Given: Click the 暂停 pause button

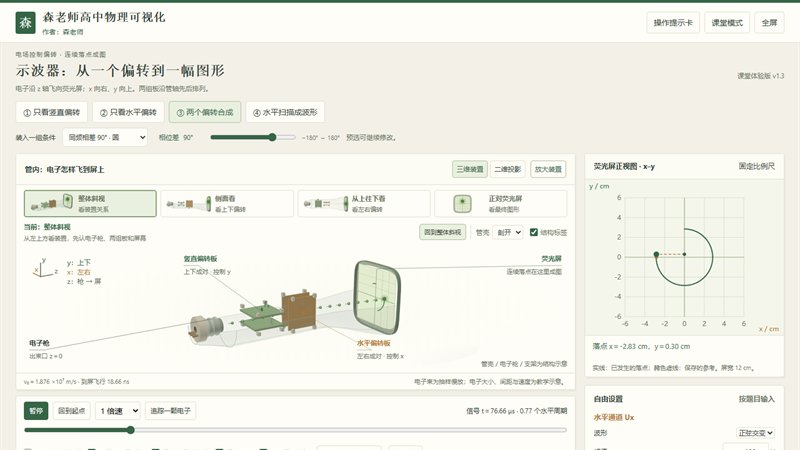Looking at the screenshot, I should tap(36, 411).
